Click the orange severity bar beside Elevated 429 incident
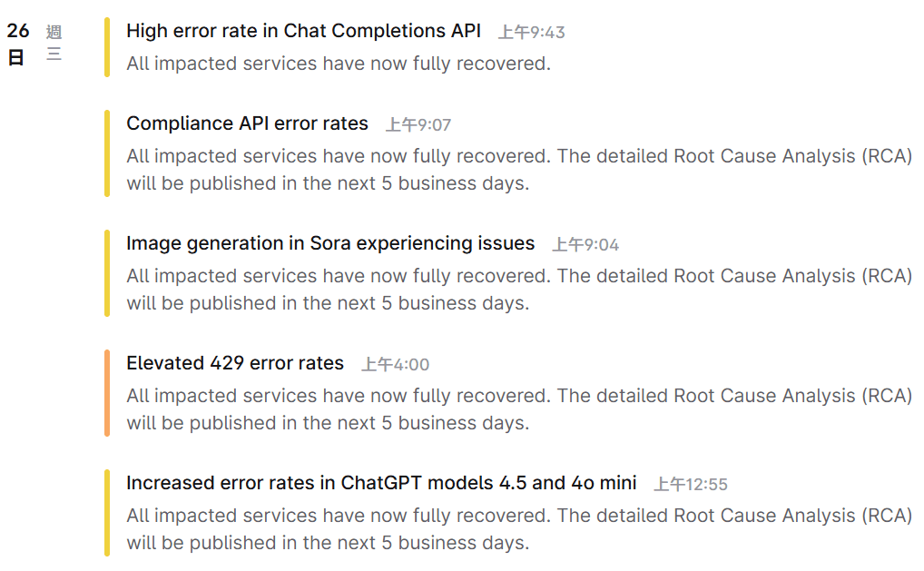This screenshot has height=571, width=924. tap(107, 393)
